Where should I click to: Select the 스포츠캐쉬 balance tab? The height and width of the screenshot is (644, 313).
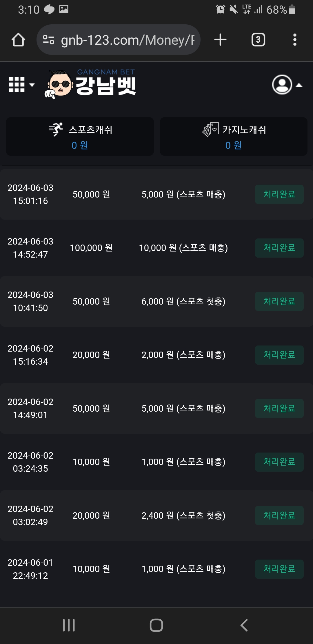(x=80, y=136)
